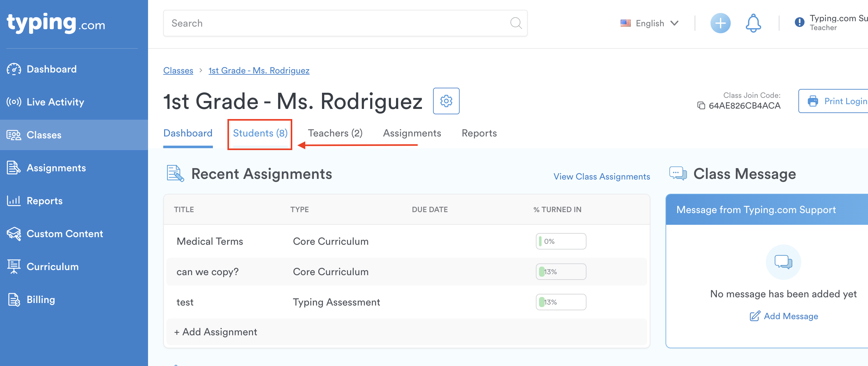Click the Medical Terms 0% progress bar
Screen dimensions: 868x366
[561, 241]
